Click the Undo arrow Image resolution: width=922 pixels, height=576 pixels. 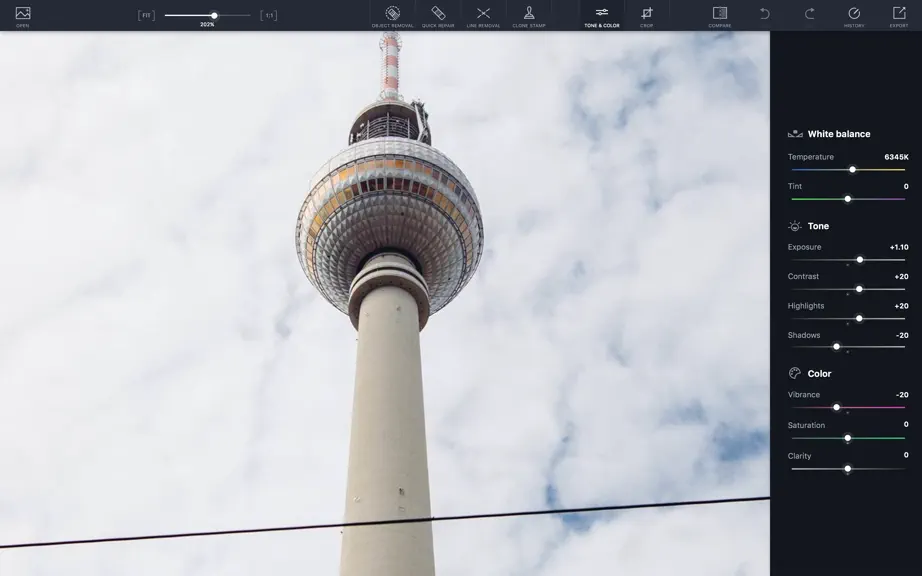coord(764,14)
